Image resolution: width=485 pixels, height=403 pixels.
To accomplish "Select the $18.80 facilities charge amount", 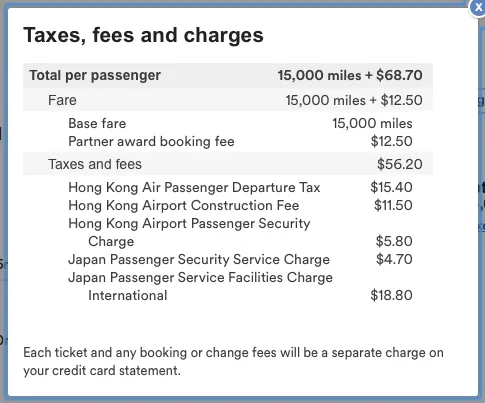I will click(391, 296).
